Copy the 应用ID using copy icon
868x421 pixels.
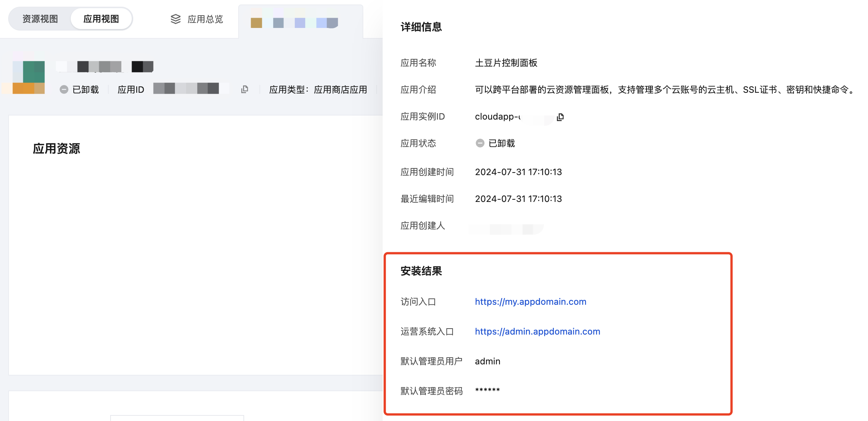(x=245, y=89)
